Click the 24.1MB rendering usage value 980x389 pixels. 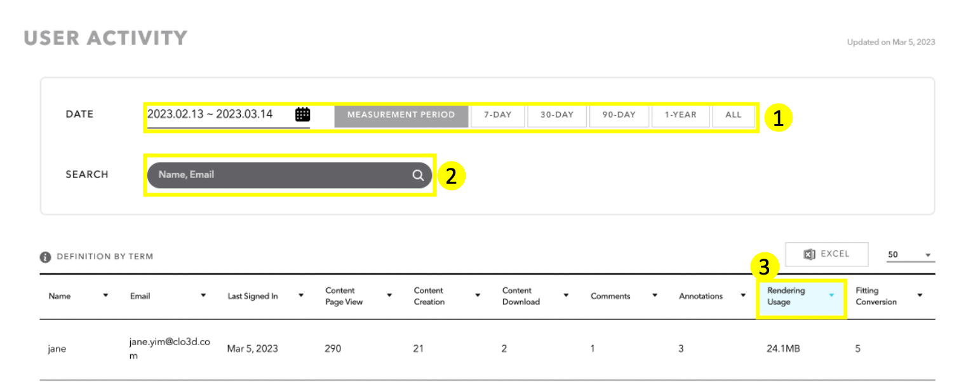click(x=784, y=349)
